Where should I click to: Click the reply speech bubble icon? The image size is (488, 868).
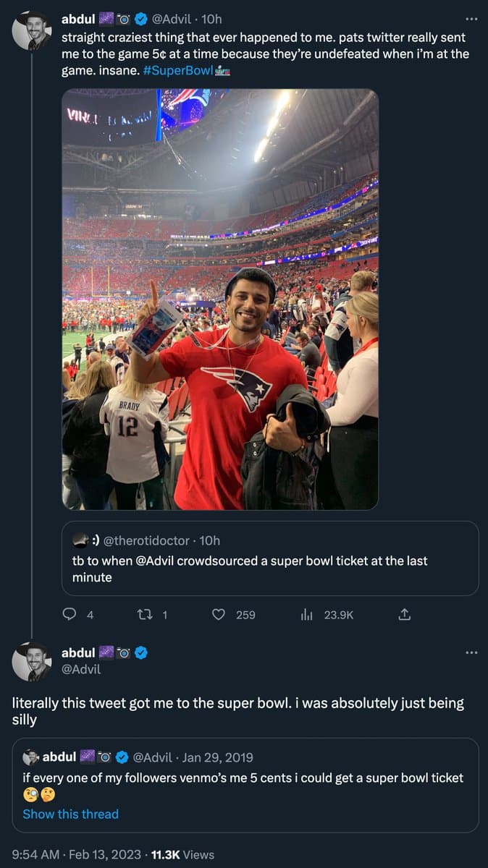(70, 614)
